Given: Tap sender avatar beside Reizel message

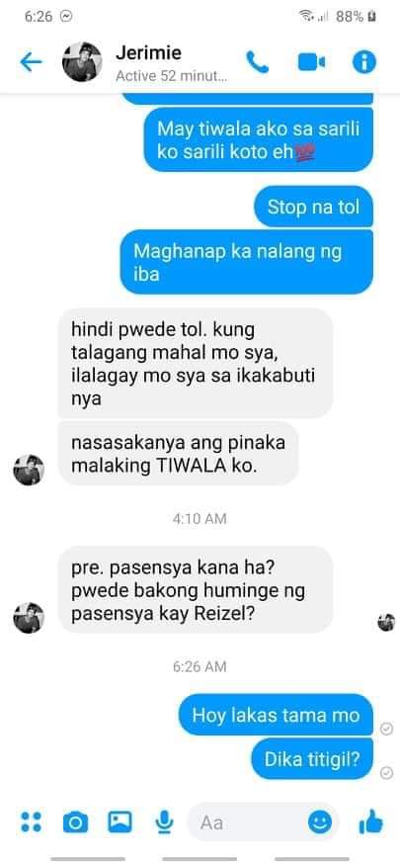Looking at the screenshot, I should pos(29,618).
